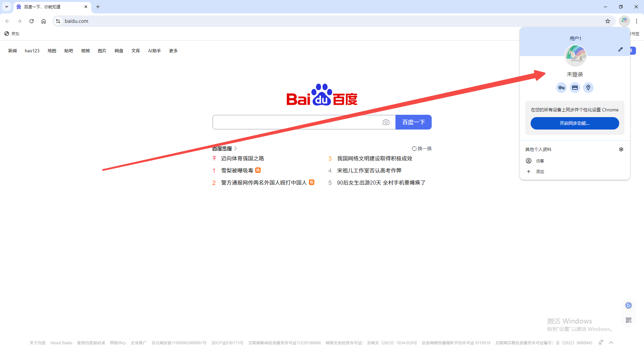Click the Baidu logo

point(322,95)
